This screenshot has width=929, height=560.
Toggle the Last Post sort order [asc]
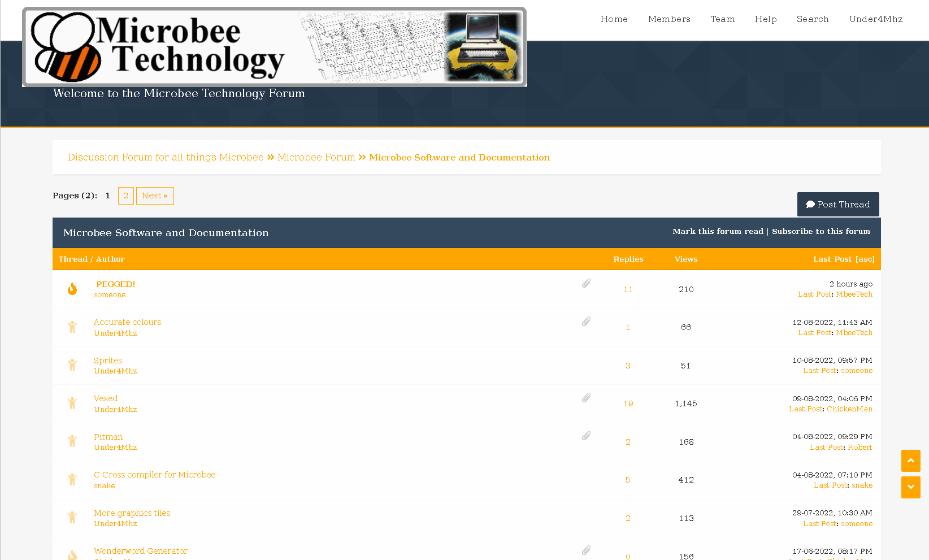(x=865, y=259)
